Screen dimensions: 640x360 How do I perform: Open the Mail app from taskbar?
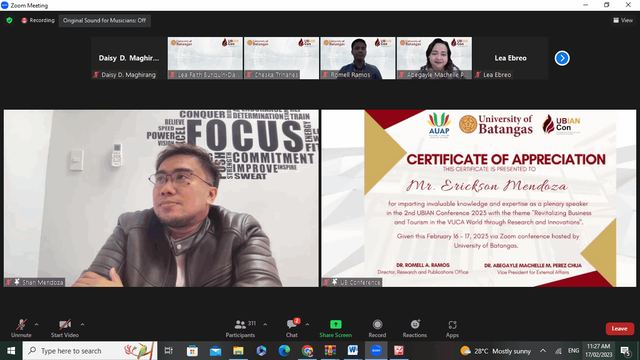pyautogui.click(x=215, y=351)
